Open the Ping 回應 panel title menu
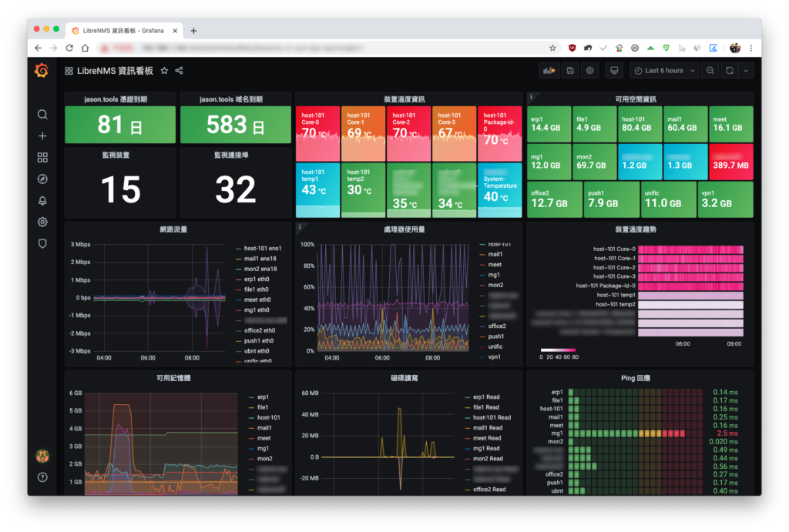The width and height of the screenshot is (789, 532). click(636, 378)
